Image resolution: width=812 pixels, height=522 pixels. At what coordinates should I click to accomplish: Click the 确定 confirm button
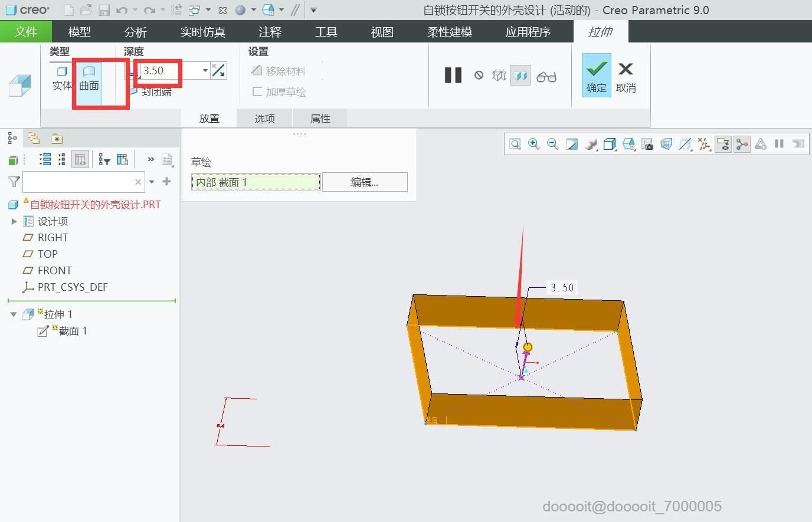pyautogui.click(x=597, y=75)
